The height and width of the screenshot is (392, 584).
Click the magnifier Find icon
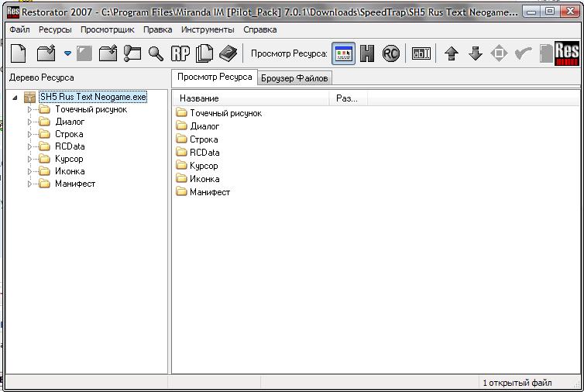point(156,53)
